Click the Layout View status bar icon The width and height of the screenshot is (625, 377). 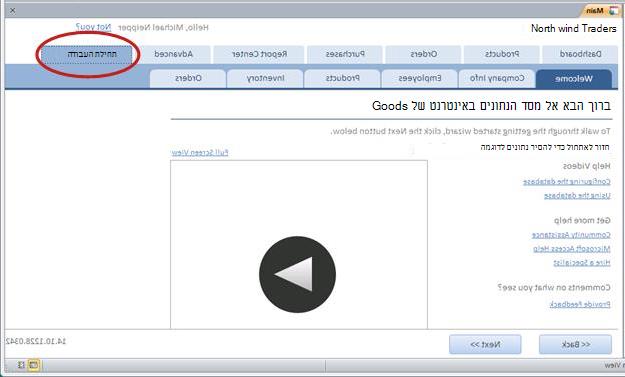point(21,365)
